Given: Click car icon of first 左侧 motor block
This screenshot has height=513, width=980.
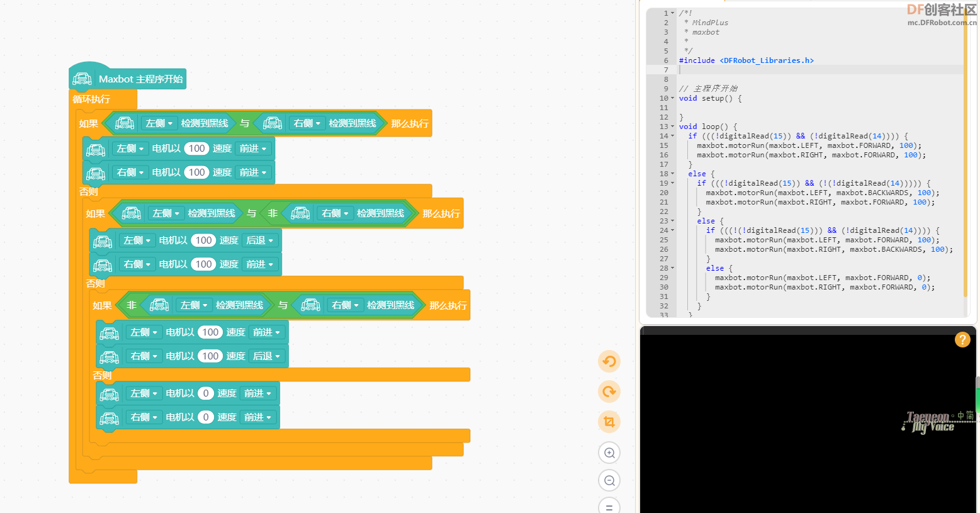Looking at the screenshot, I should click(x=96, y=149).
